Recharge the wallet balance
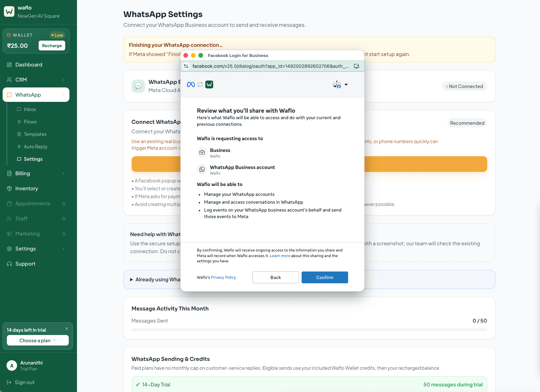Viewport: 540px width, 392px height. coord(52,46)
